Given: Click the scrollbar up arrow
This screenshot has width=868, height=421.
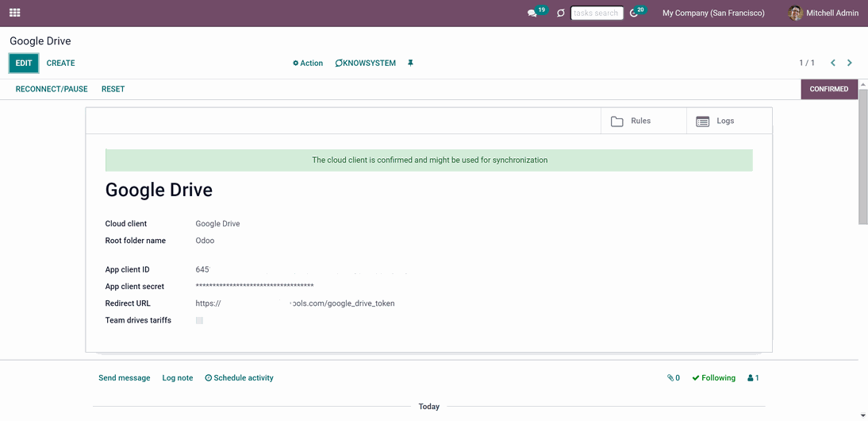Looking at the screenshot, I should click(863, 83).
